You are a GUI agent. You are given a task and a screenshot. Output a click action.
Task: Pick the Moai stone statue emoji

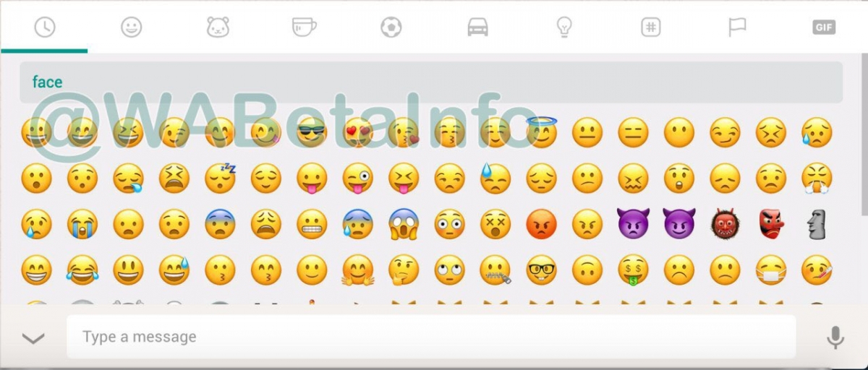817,224
